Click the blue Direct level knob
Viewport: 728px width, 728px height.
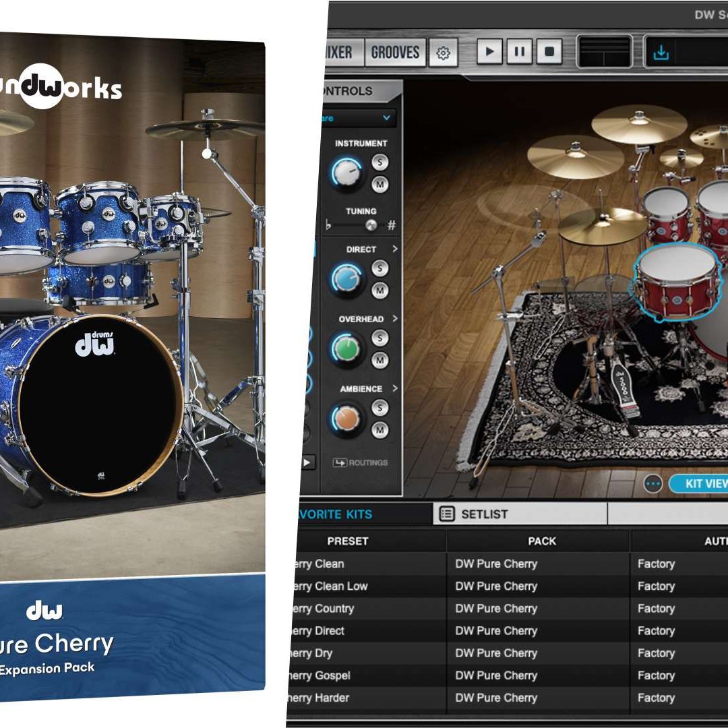[x=346, y=279]
